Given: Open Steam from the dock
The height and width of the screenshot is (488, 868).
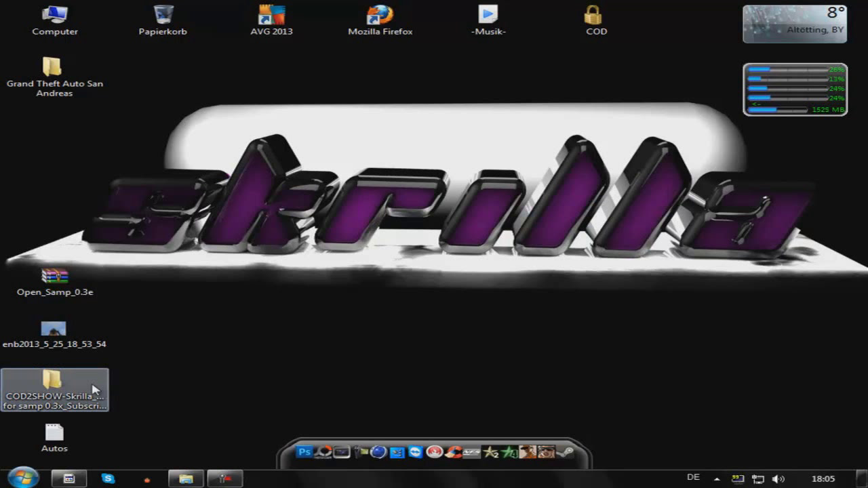Looking at the screenshot, I should [x=566, y=451].
